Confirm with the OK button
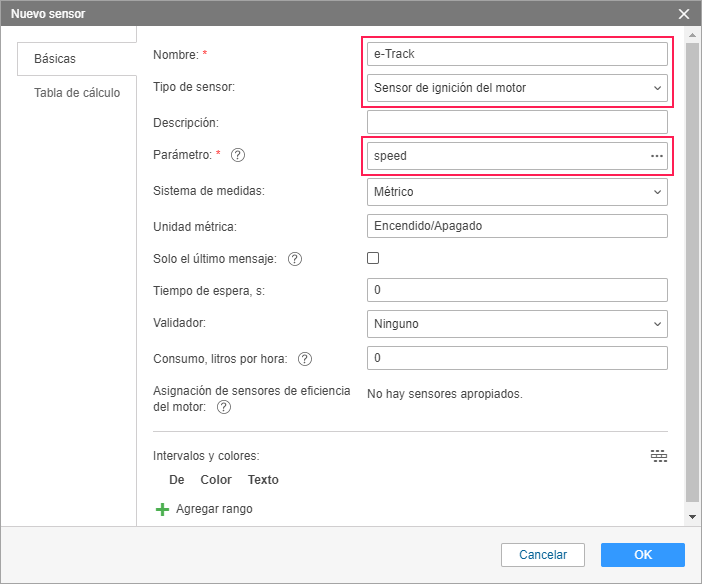 642,555
